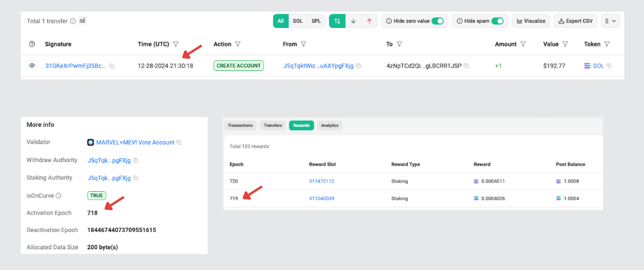
Task: Toggle the Hide zero value switch
Action: 438,21
